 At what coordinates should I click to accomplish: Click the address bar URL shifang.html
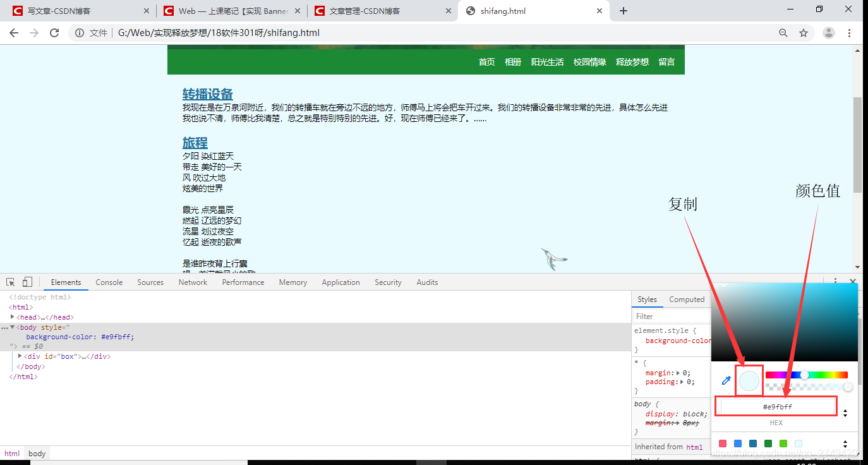point(219,33)
